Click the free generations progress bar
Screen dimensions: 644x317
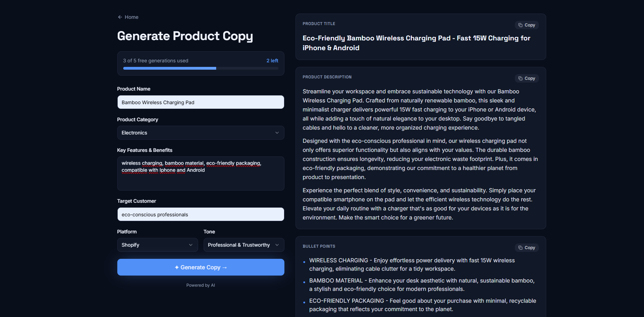(x=201, y=68)
